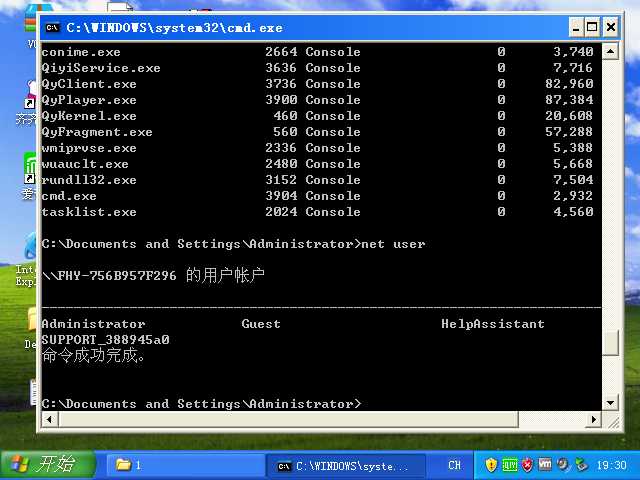
Task: Click the vertical scrollbar up arrow
Action: pyautogui.click(x=611, y=51)
